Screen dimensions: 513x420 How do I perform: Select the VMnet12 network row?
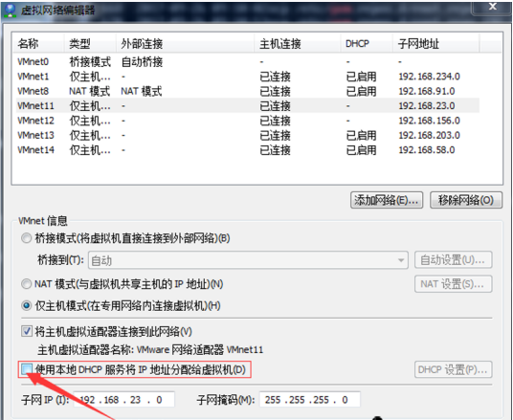pyautogui.click(x=248, y=121)
